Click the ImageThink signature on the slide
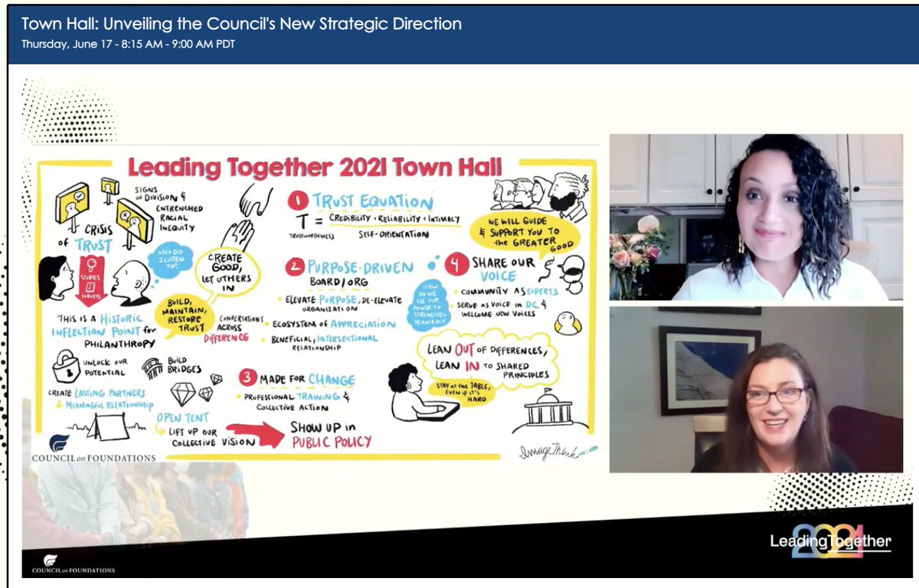The height and width of the screenshot is (588, 919). point(560,451)
